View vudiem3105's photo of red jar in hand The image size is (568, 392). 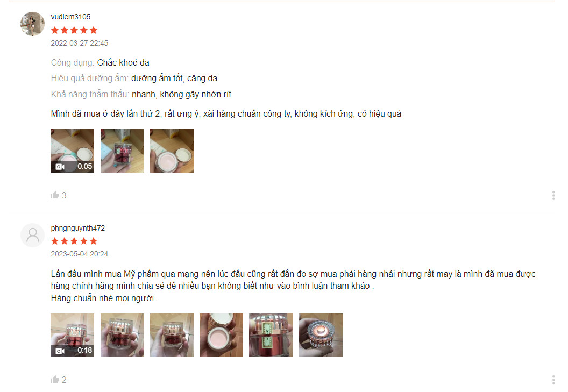[123, 151]
